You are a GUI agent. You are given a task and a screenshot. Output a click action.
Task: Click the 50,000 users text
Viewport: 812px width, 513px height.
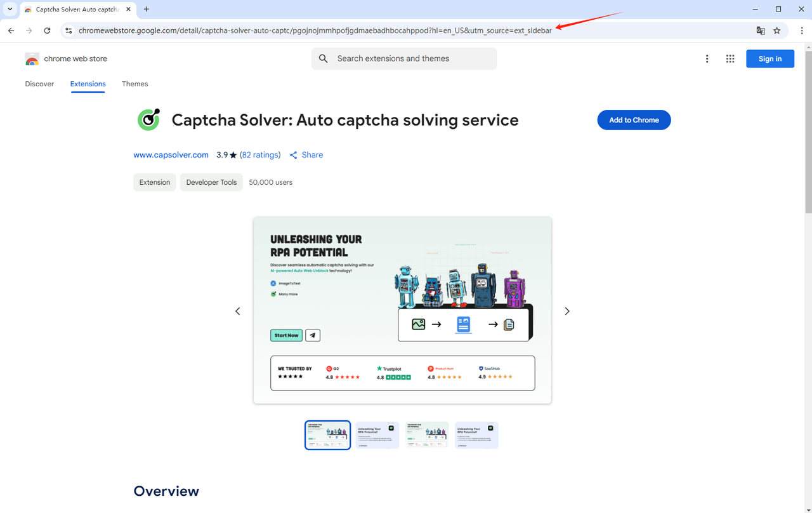point(271,182)
